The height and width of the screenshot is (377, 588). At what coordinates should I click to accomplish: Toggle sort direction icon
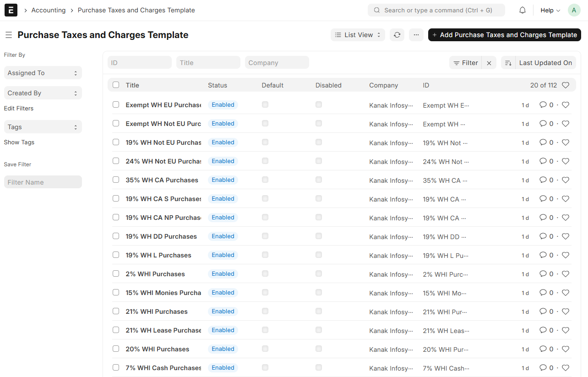(508, 63)
